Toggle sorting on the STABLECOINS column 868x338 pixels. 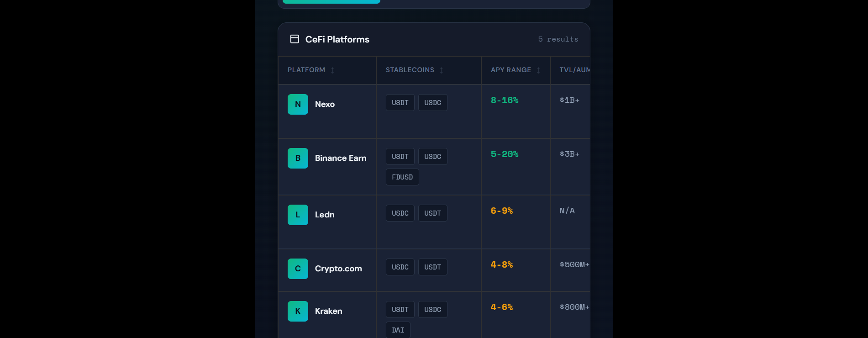441,70
